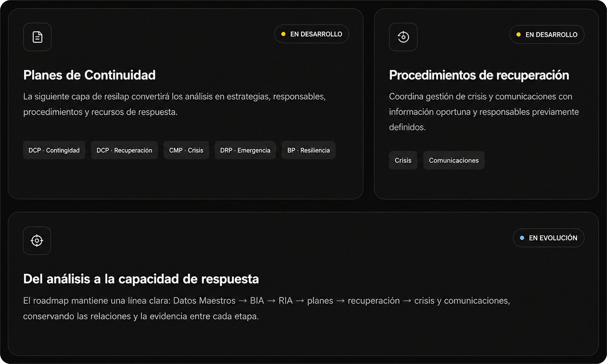607x364 pixels.
Task: Click the roadmap description text with arrows
Action: point(267,308)
